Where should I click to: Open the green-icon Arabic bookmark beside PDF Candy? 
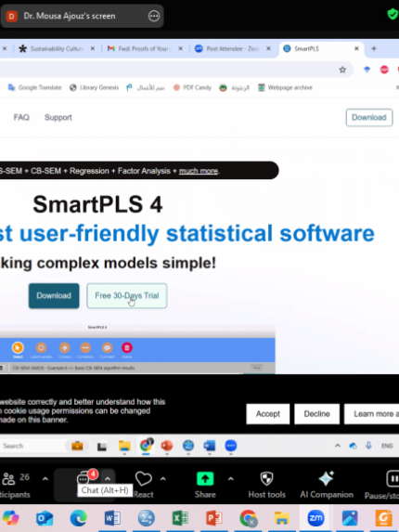234,87
